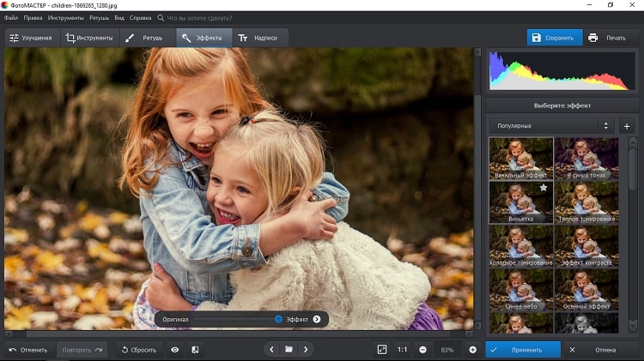This screenshot has height=361, width=644.
Task: Open the folder browse icon
Action: 289,350
